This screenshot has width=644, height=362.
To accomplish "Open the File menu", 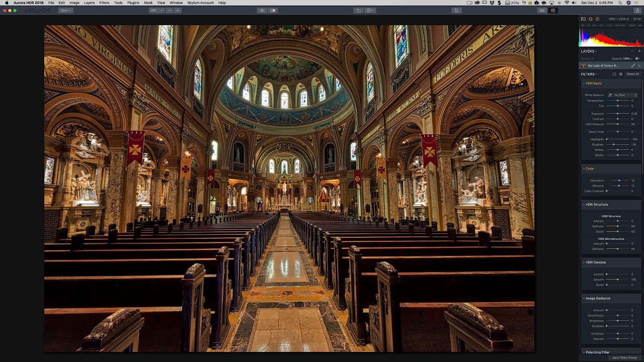I will pyautogui.click(x=51, y=3).
